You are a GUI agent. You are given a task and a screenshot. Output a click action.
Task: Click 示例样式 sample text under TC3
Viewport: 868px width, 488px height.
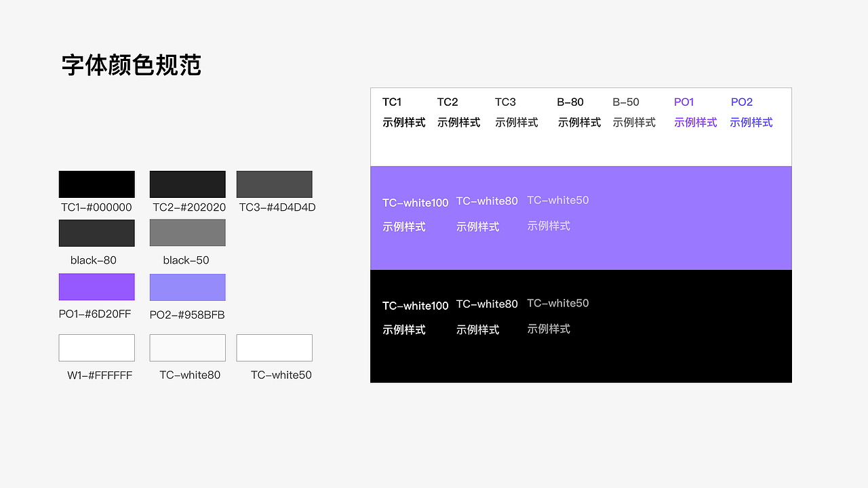pyautogui.click(x=517, y=123)
